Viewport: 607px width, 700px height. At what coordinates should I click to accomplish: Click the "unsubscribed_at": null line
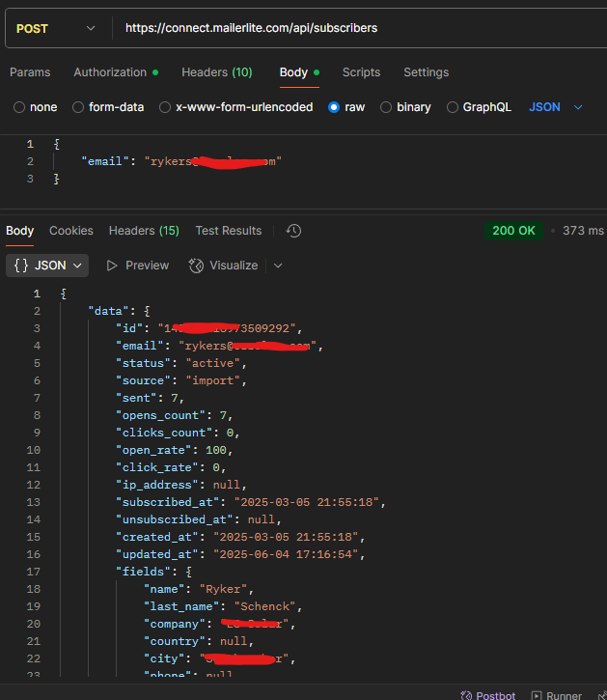(x=199, y=519)
